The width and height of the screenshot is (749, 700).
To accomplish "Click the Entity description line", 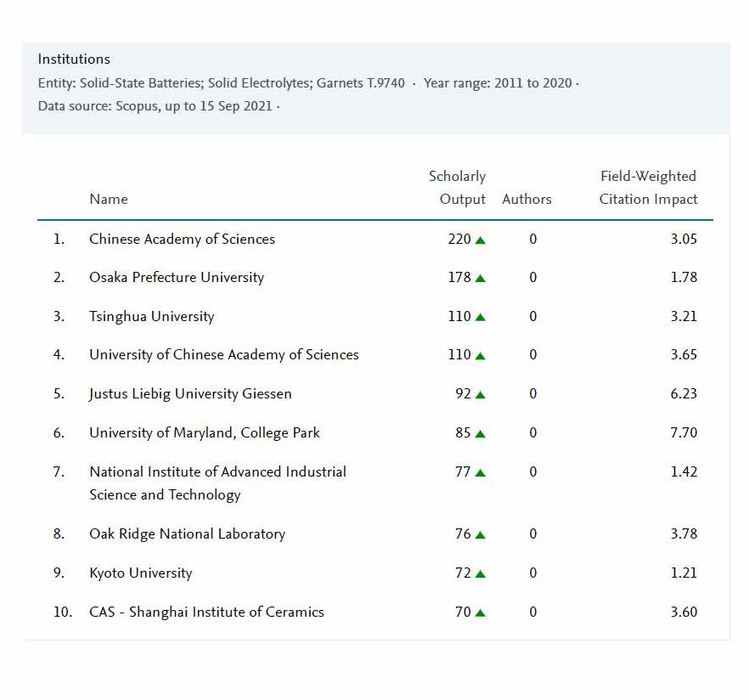I will pos(221,83).
